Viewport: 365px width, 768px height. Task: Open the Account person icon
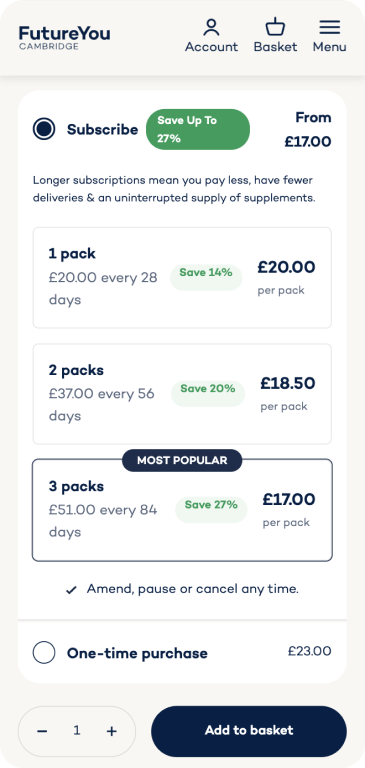(x=211, y=27)
